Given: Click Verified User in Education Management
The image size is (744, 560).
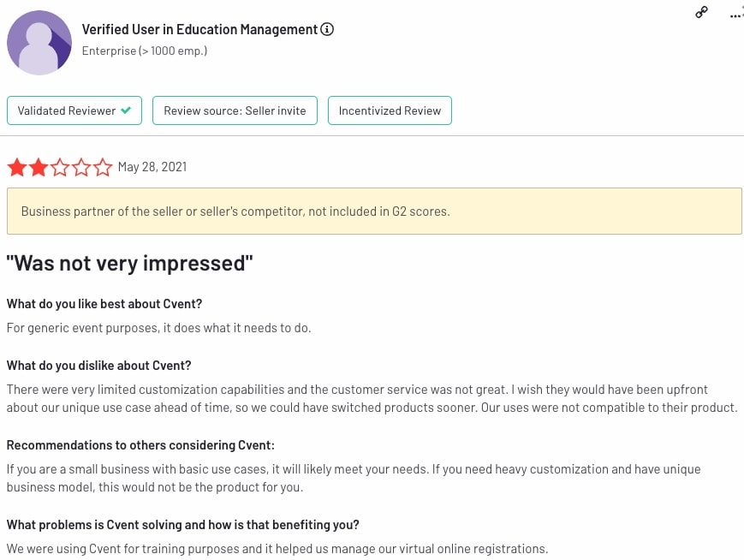Looking at the screenshot, I should click(199, 29).
